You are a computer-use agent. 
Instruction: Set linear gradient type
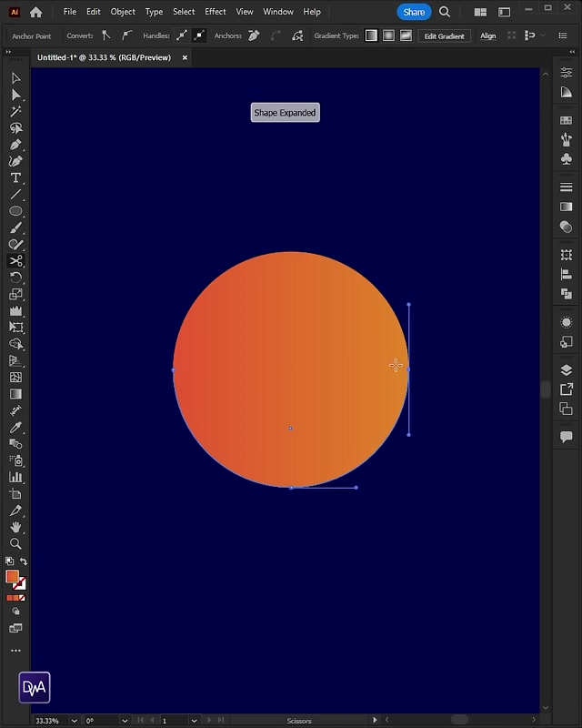click(x=371, y=35)
